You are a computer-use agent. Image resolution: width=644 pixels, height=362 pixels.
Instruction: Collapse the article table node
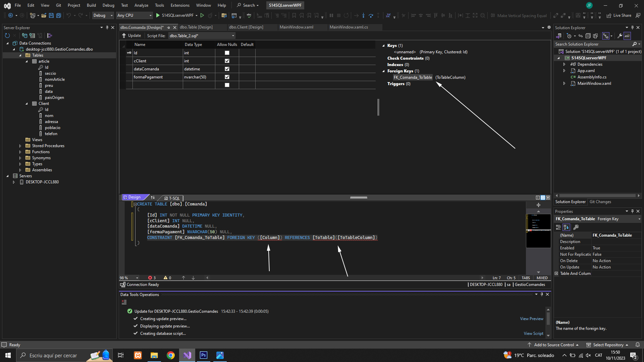click(x=27, y=61)
